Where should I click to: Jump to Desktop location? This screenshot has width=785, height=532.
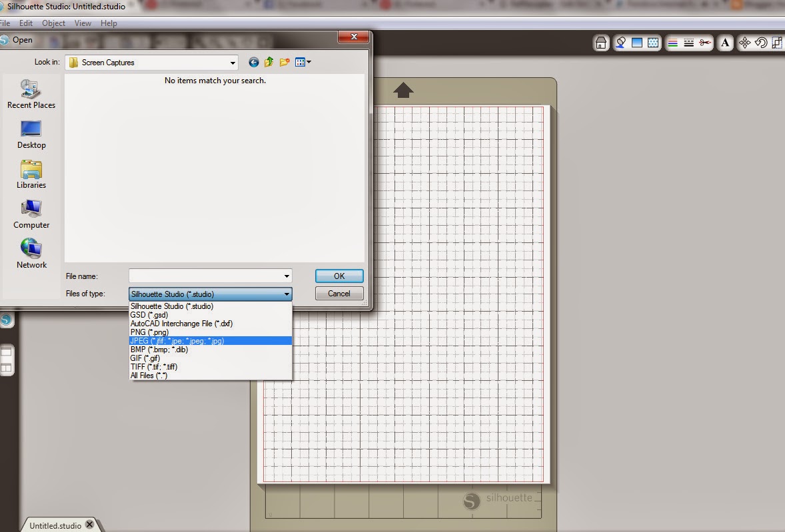pos(31,134)
